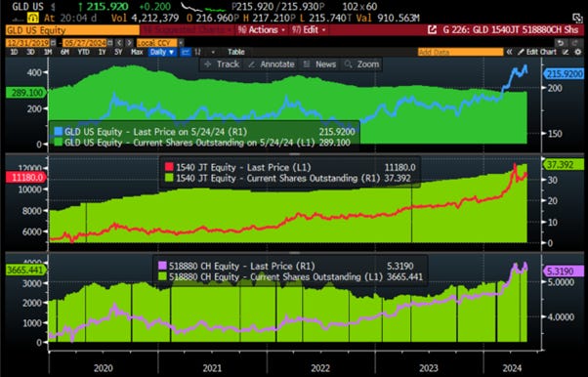Click the 12/31/2019 start date field

click(x=28, y=43)
